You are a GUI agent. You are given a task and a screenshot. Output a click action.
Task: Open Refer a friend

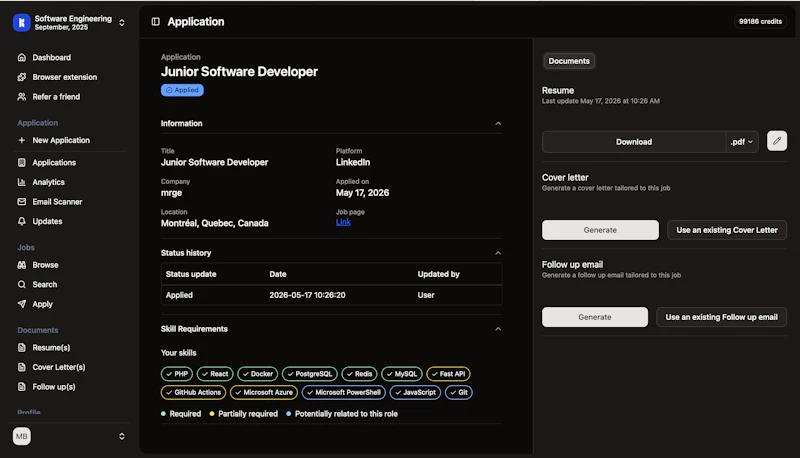point(56,96)
